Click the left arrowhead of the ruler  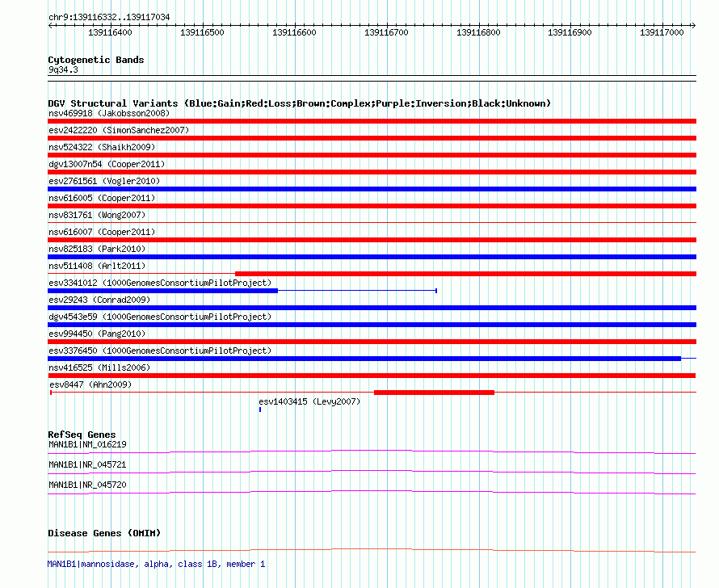[50, 26]
